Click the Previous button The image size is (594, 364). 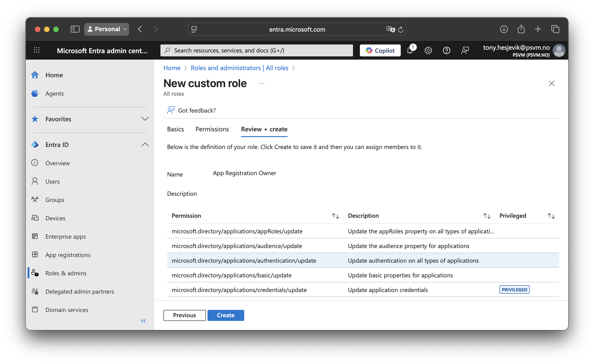click(x=184, y=315)
